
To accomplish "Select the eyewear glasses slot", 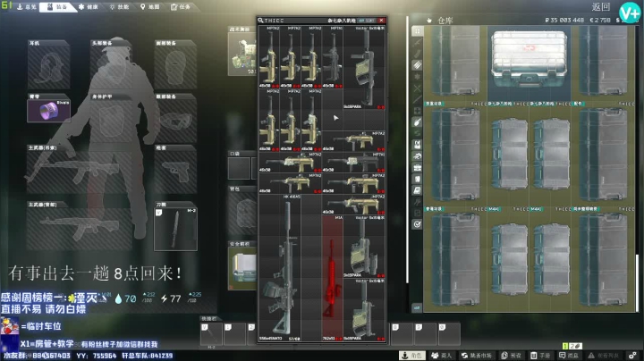I will 175,118.
